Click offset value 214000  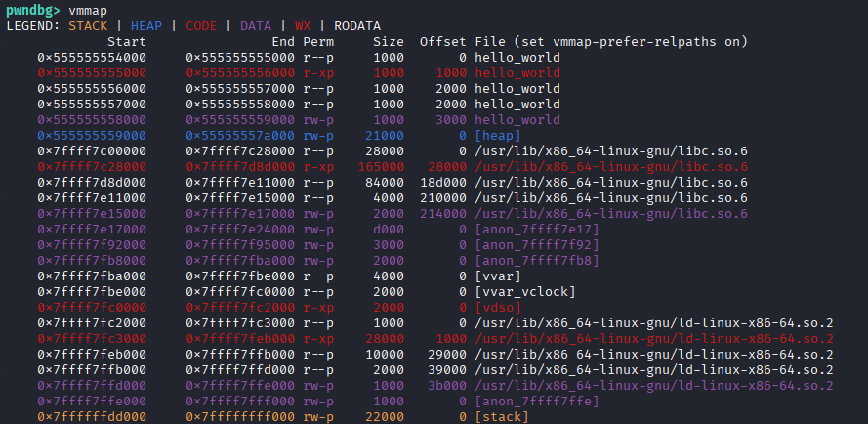[x=443, y=213]
